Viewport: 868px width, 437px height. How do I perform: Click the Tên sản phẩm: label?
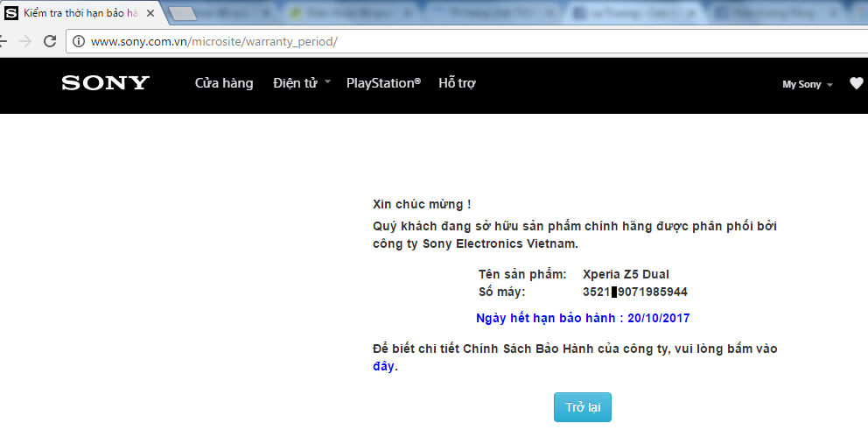coord(522,274)
